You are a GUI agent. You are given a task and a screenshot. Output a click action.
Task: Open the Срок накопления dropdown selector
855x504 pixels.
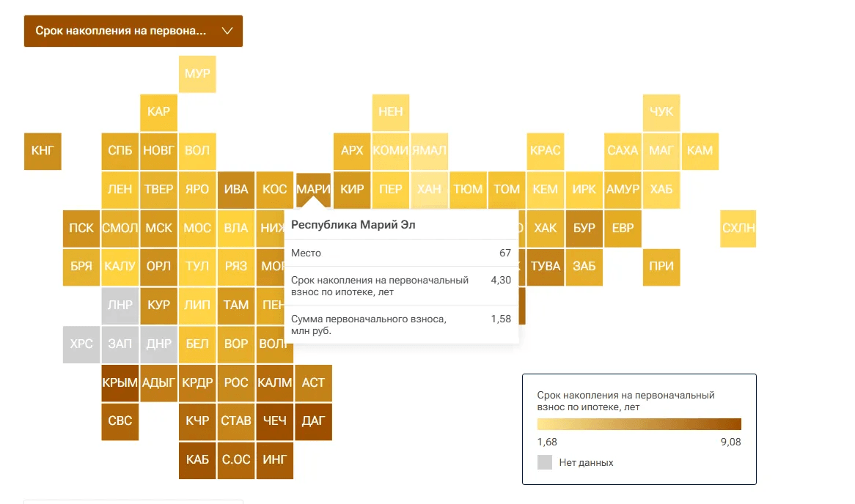coord(122,31)
